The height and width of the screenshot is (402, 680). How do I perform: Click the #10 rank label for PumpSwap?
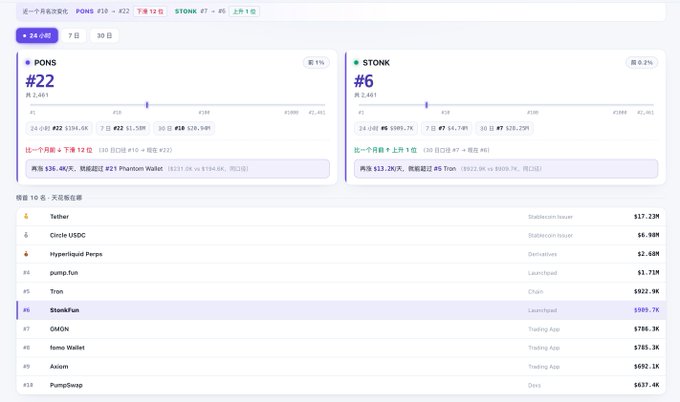28,385
